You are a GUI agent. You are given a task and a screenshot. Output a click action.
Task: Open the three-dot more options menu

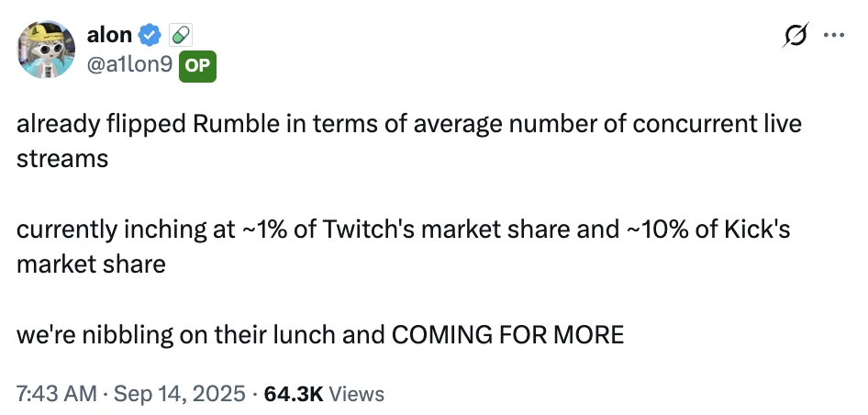[833, 36]
